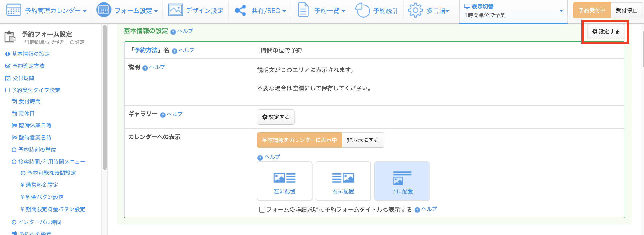This screenshot has width=644, height=235.
Task: Click the 予約統計 pie chart icon
Action: (362, 11)
